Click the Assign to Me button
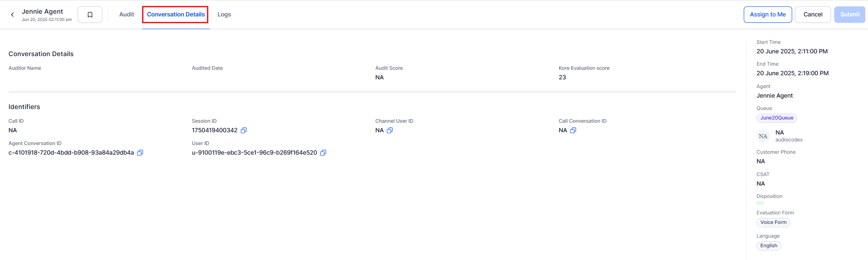Screen dimensions: 868x260 [x=768, y=15]
